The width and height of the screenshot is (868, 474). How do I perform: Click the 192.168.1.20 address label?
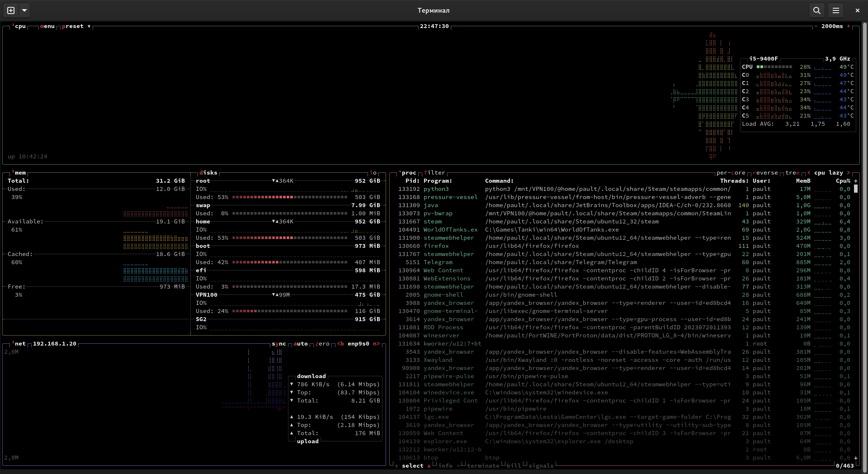pyautogui.click(x=54, y=344)
